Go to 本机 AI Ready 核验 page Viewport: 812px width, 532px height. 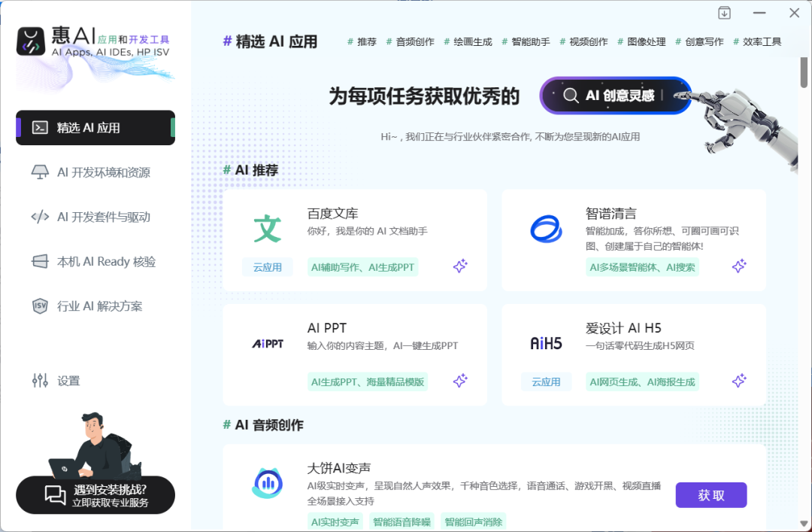(106, 262)
